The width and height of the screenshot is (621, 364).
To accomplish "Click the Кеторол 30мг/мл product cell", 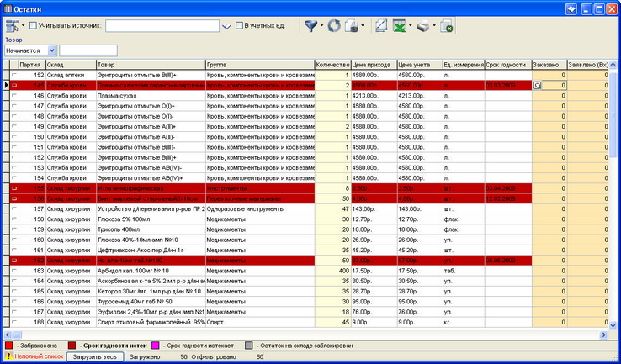I will (x=151, y=291).
